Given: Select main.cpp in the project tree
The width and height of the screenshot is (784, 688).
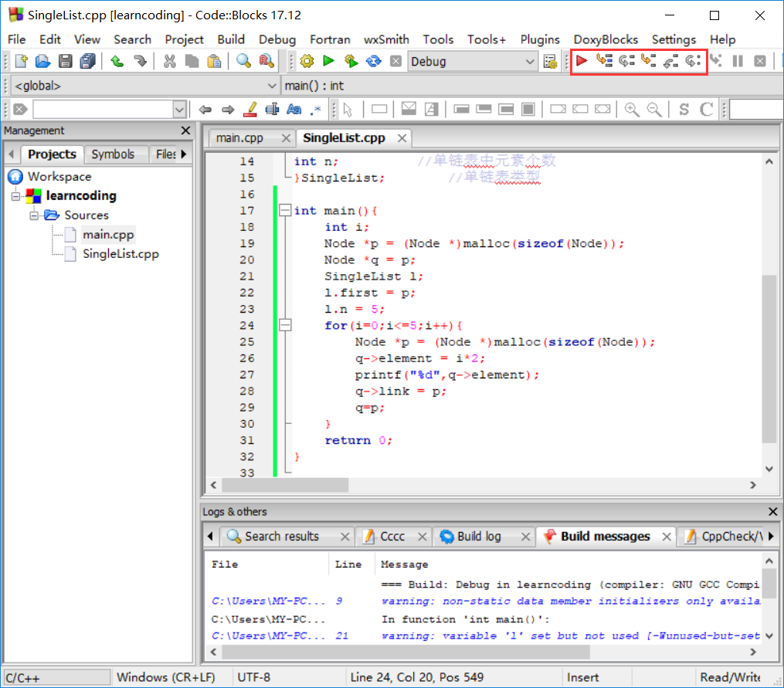Looking at the screenshot, I should [x=108, y=235].
